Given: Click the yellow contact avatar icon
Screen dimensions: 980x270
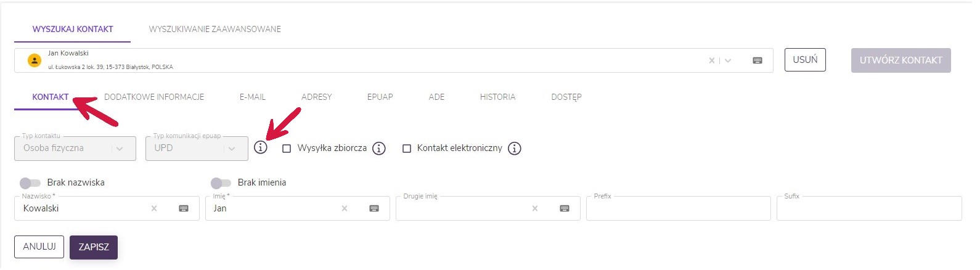Looking at the screenshot, I should tap(35, 60).
